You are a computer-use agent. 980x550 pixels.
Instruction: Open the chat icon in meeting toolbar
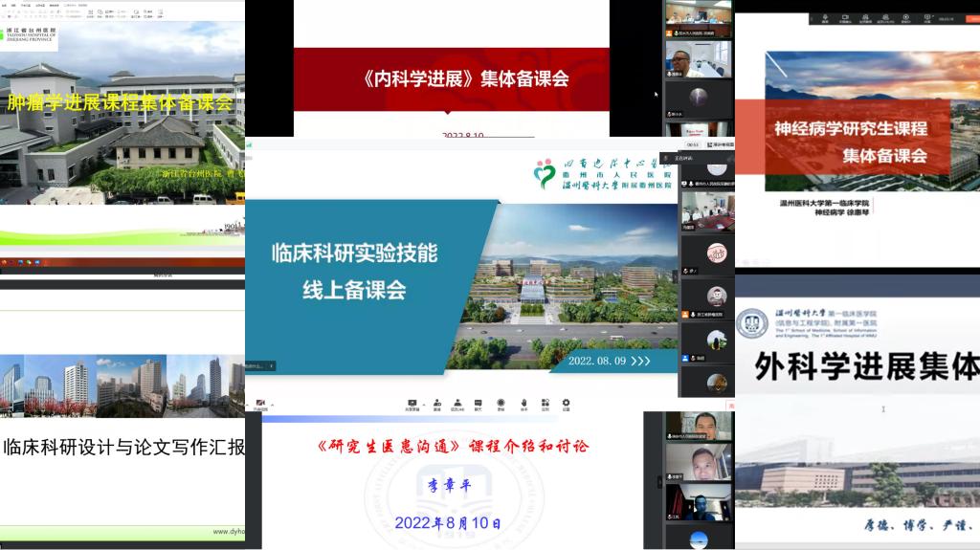478,404
